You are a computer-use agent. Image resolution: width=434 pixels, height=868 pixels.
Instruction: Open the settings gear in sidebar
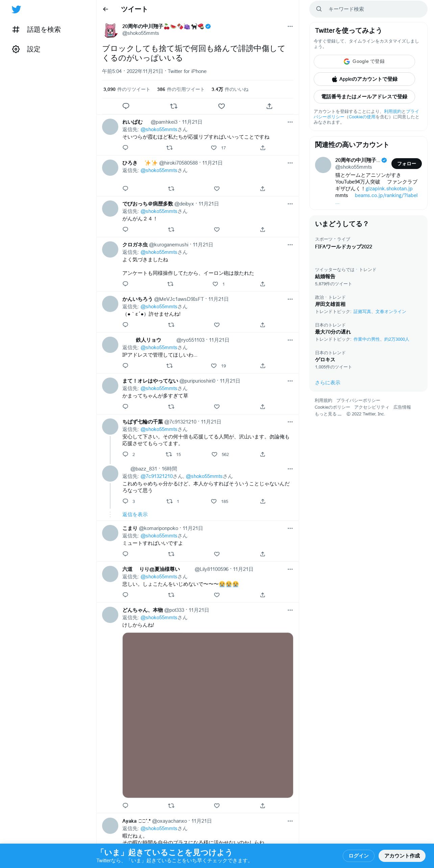[16, 49]
